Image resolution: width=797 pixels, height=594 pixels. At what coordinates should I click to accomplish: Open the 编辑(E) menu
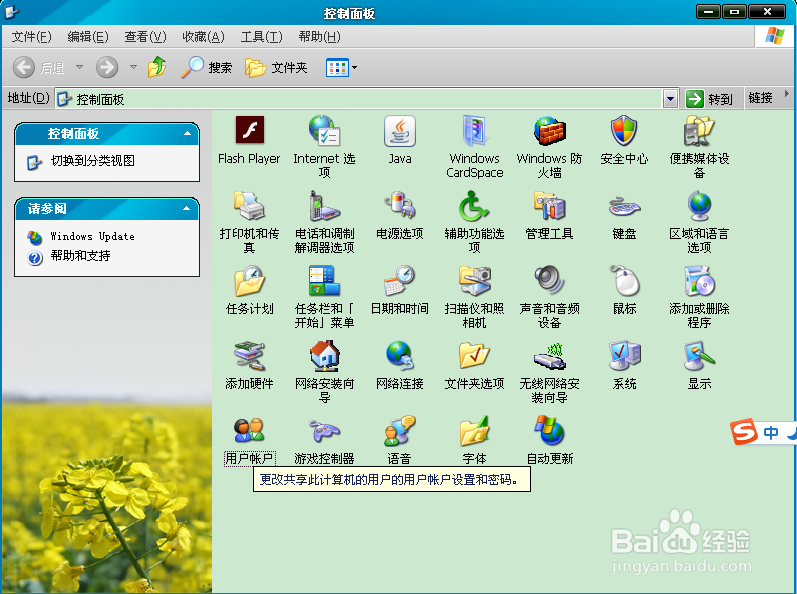[88, 37]
